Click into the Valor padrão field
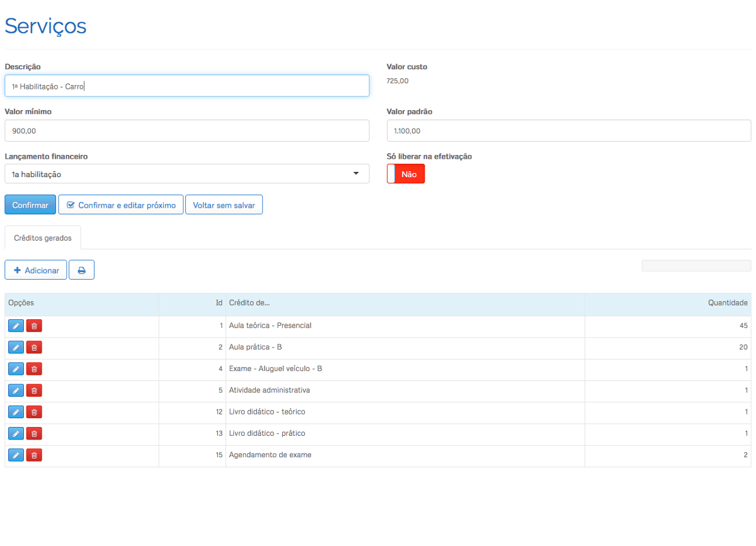756x546 pixels. click(568, 131)
